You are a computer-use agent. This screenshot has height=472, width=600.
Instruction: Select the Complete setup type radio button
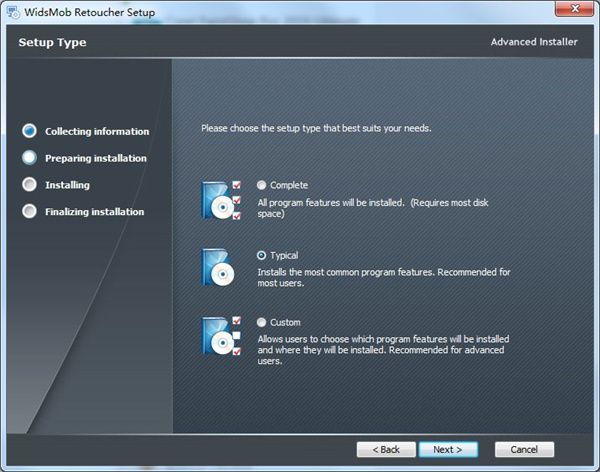pyautogui.click(x=261, y=185)
